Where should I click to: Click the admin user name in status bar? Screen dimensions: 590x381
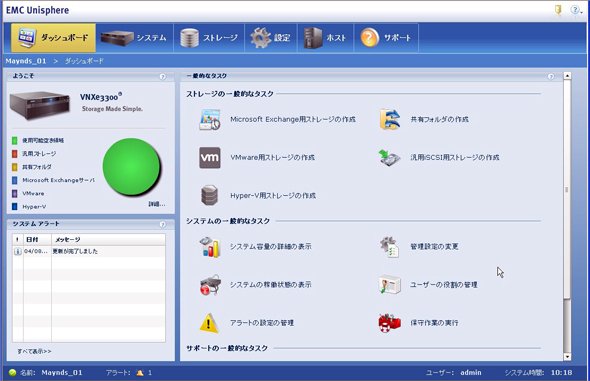pyautogui.click(x=471, y=373)
